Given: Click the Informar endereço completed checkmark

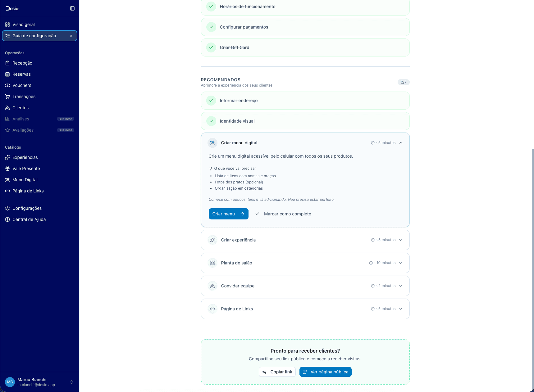Looking at the screenshot, I should [211, 101].
